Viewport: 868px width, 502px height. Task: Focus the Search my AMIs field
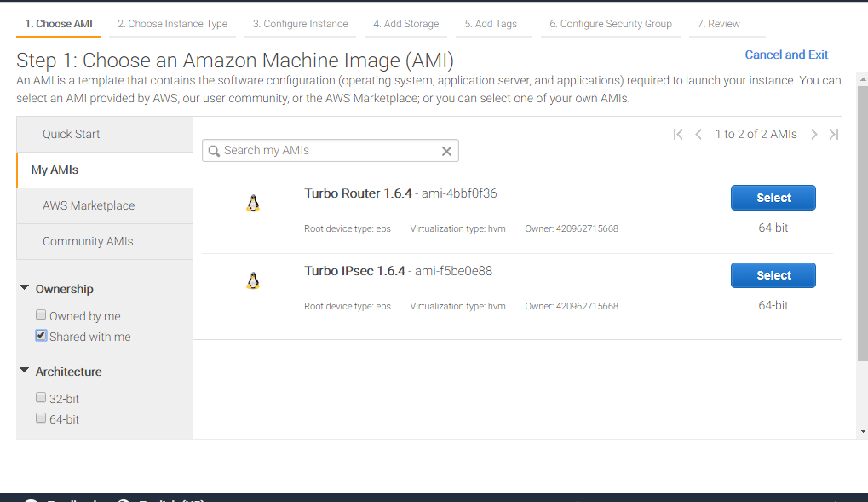coord(330,151)
